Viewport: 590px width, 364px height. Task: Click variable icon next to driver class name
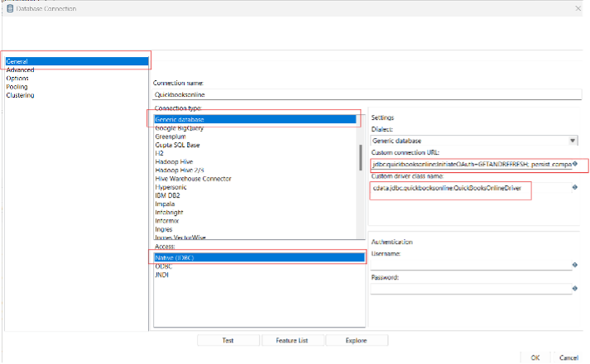[575, 188]
